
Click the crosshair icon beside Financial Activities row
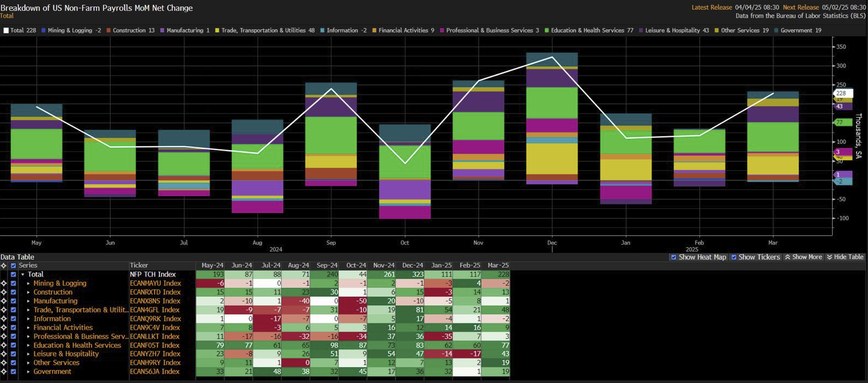4,328
